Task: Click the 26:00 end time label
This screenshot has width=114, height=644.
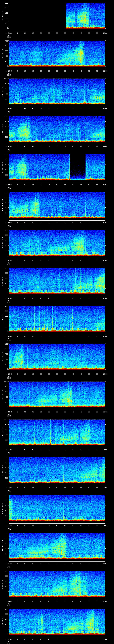Action: [x=105, y=639]
